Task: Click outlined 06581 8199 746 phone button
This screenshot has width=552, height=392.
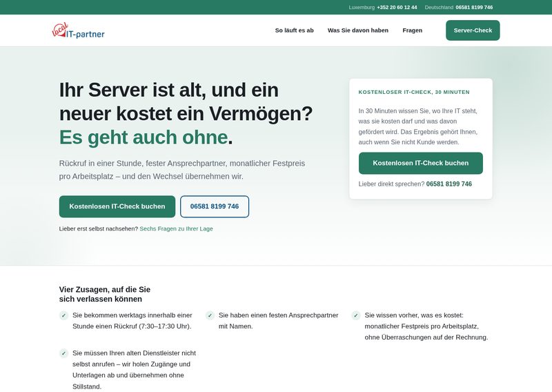Action: [215, 206]
